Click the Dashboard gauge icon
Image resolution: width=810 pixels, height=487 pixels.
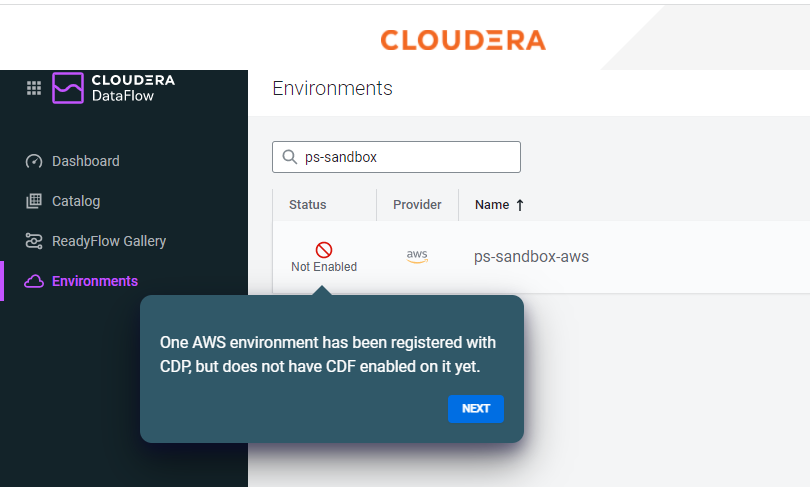point(34,161)
